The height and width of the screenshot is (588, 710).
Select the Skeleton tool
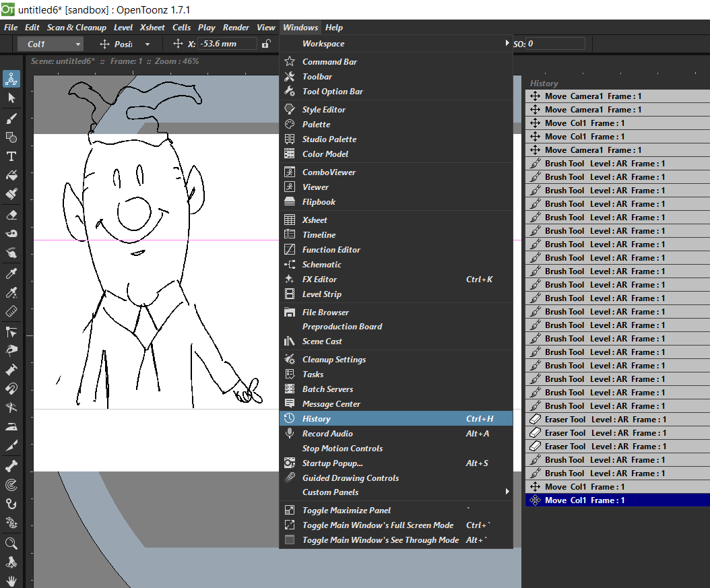tap(11, 465)
